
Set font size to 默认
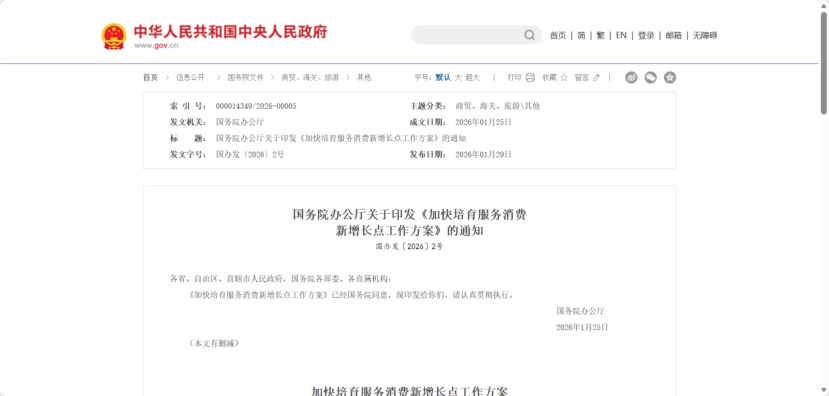pyautogui.click(x=443, y=78)
